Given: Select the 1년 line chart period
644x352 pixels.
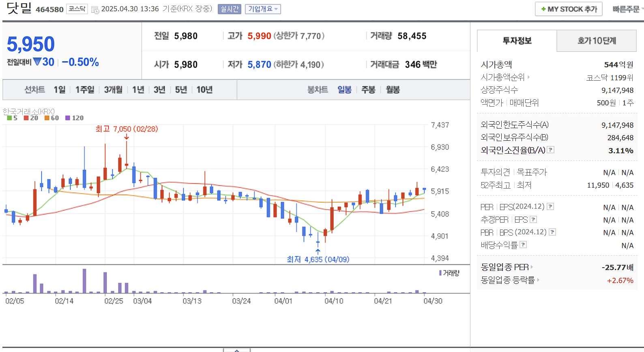Looking at the screenshot, I should pos(138,90).
